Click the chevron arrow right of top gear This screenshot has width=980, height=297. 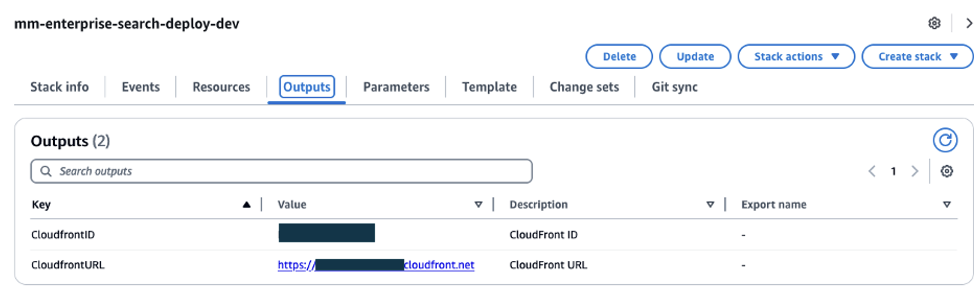click(x=969, y=24)
